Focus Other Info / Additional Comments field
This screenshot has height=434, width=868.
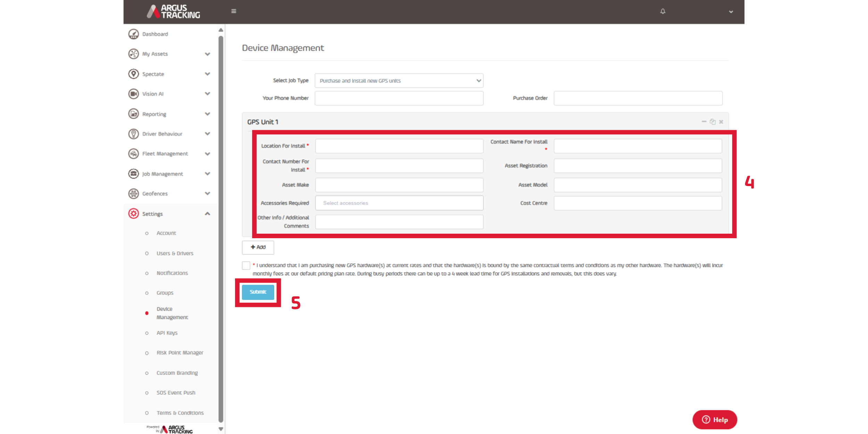tap(399, 222)
